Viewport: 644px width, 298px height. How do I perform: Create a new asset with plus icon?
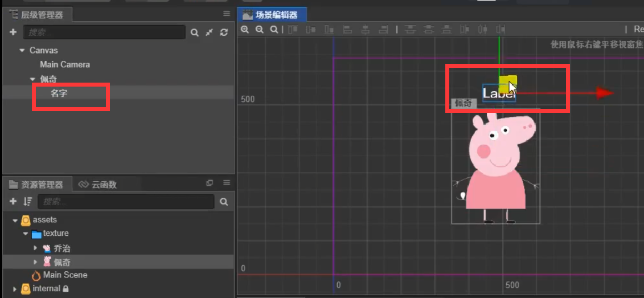coord(13,201)
